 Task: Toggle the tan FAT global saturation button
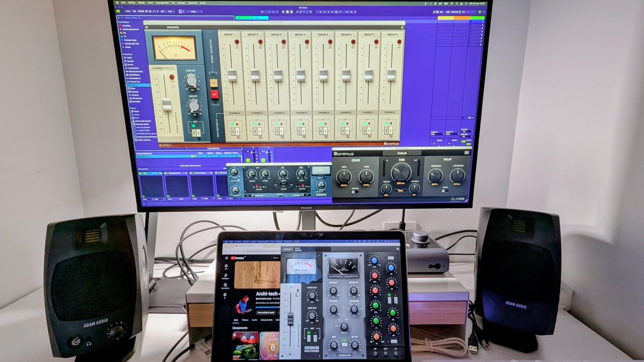[214, 83]
